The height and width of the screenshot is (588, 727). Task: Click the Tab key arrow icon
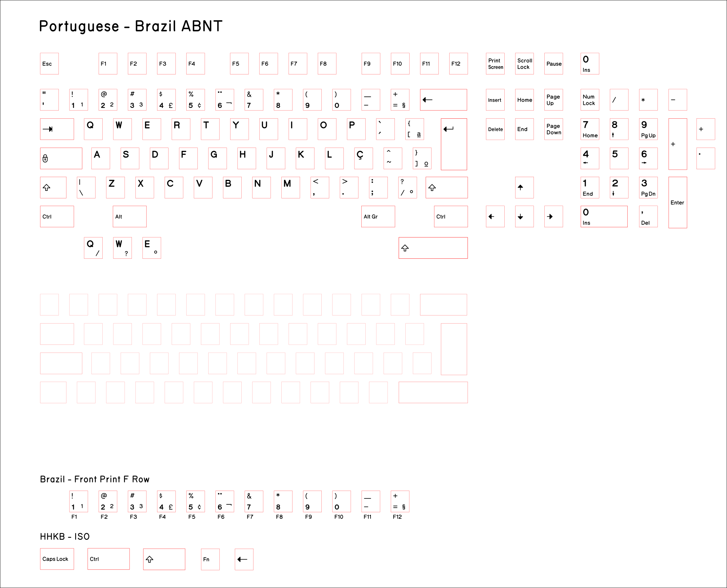[48, 129]
